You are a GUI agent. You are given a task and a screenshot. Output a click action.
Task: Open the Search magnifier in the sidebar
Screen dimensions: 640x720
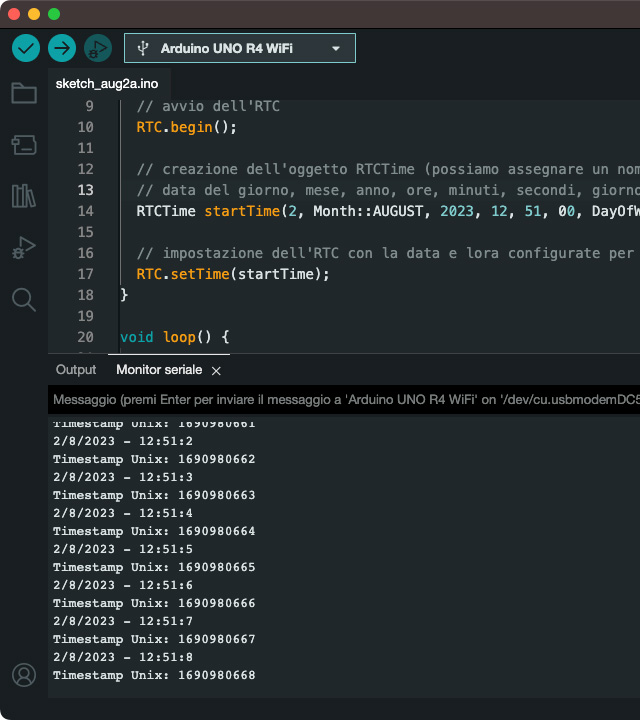24,299
